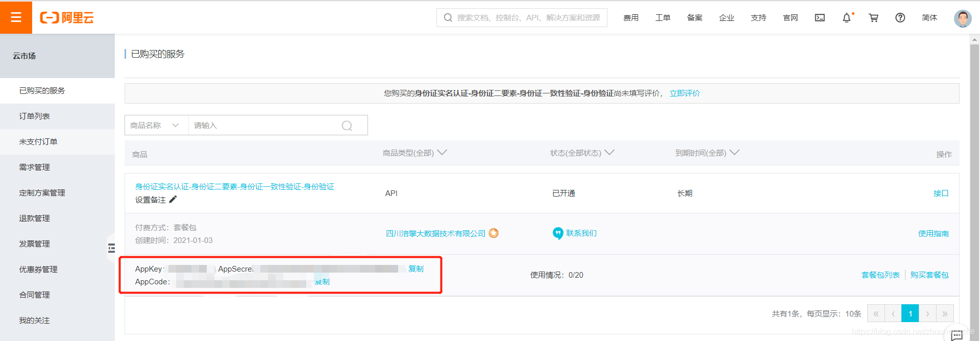980x341 pixels.
Task: Open the 四川涪擎大数据技术有限公司 vendor link
Action: pyautogui.click(x=435, y=234)
